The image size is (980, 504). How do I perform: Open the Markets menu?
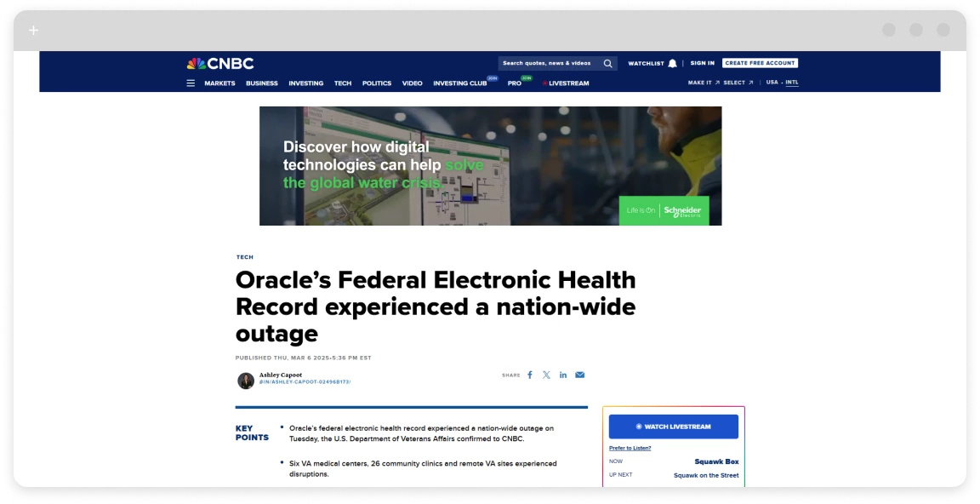pos(220,83)
